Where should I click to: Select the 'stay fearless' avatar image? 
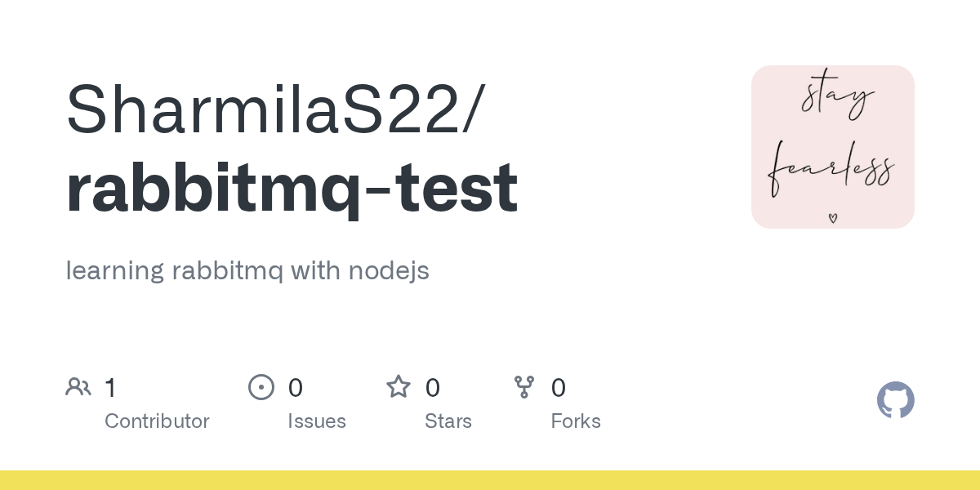click(833, 147)
